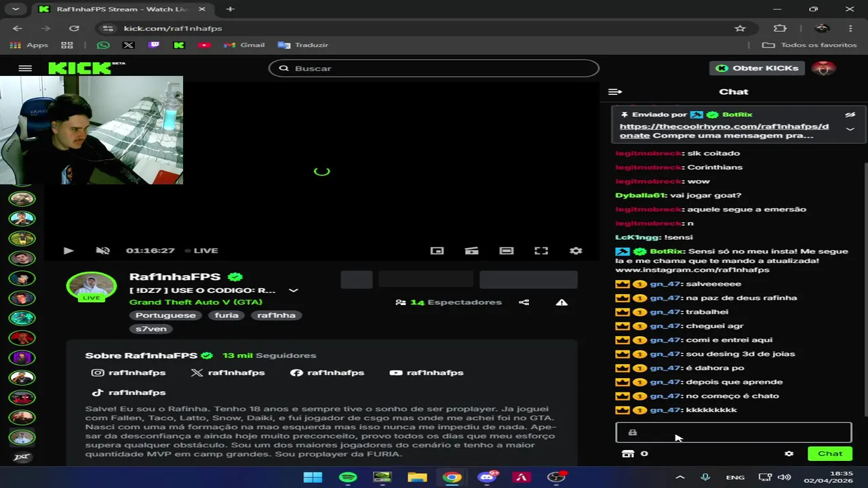The height and width of the screenshot is (488, 868).
Task: Open the chat shop icon
Action: (628, 453)
